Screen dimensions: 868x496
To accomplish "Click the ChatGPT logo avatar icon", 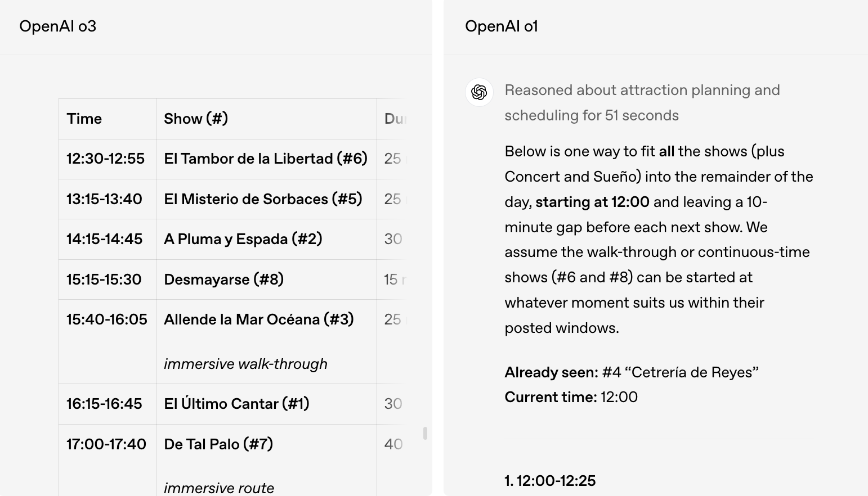I will point(479,92).
